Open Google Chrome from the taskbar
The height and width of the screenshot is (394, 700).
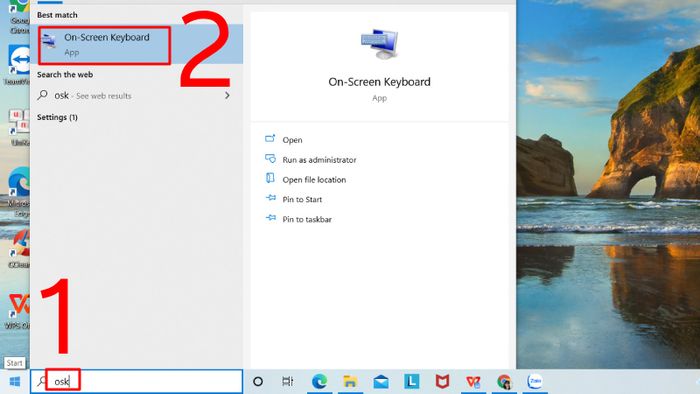(x=504, y=382)
